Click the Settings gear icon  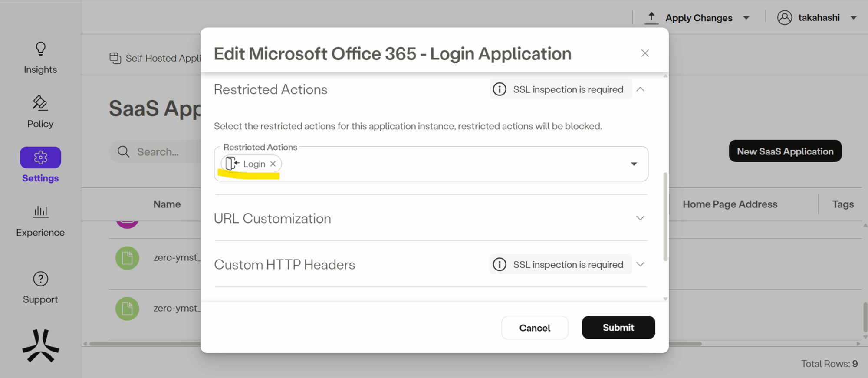40,158
